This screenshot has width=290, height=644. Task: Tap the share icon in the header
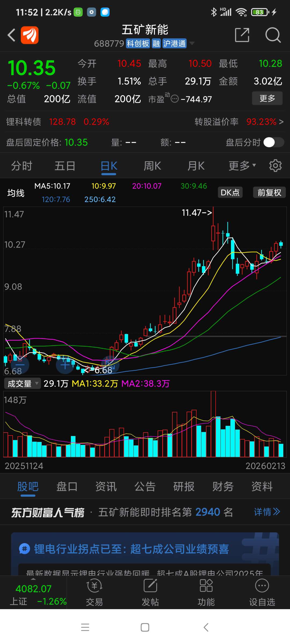pos(242,35)
